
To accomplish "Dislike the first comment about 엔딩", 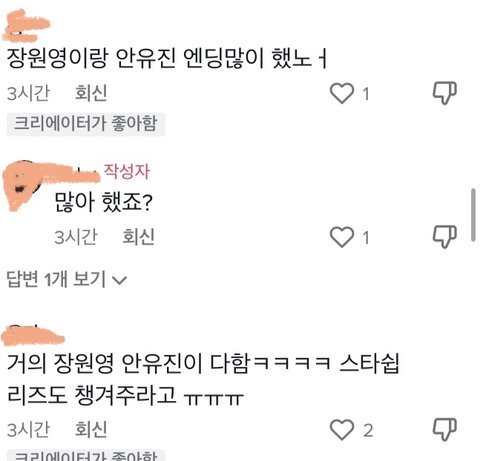I will (444, 93).
